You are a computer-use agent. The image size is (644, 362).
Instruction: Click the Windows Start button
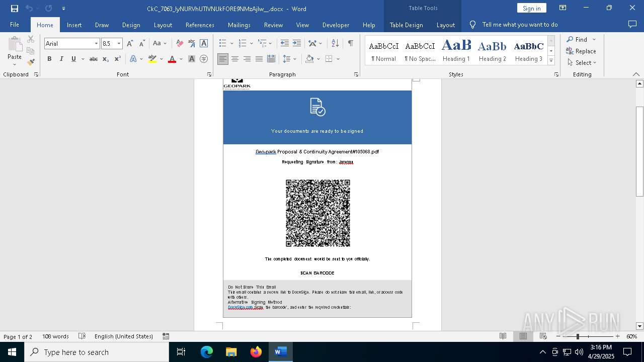(12, 352)
